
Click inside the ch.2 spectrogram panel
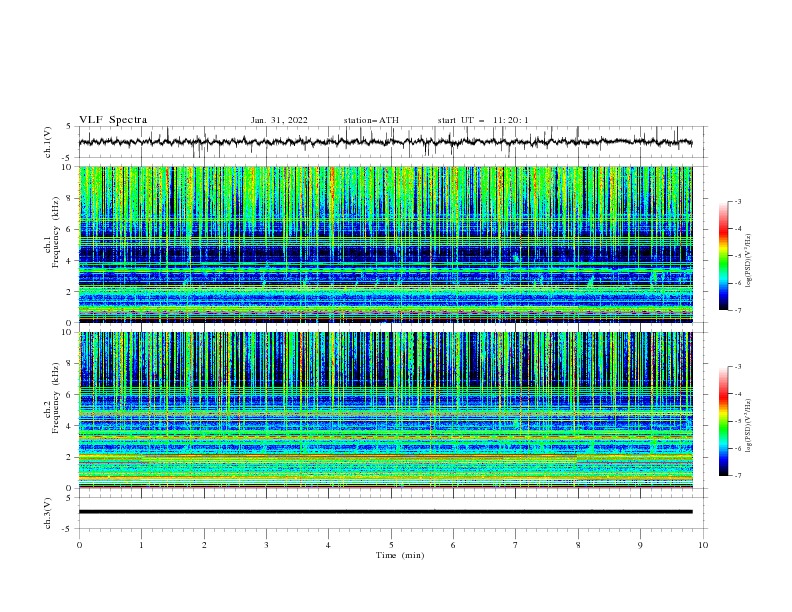pos(385,410)
